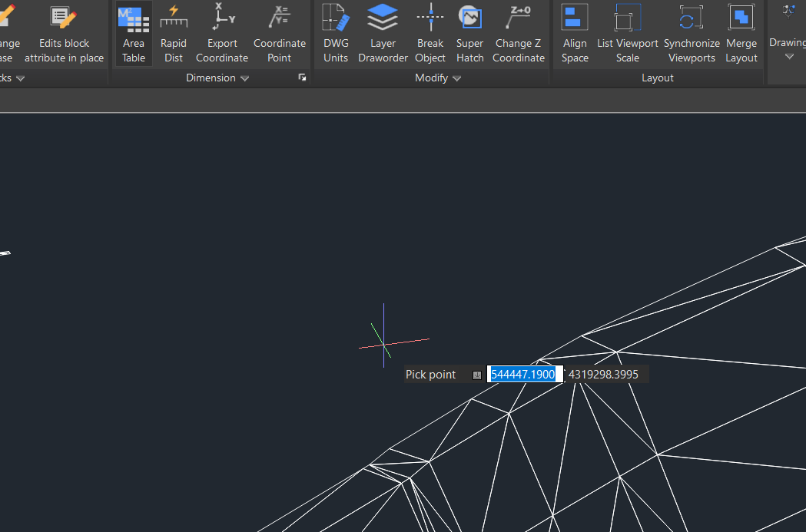The width and height of the screenshot is (806, 532).
Task: Open the Dimension panel dialog launcher
Action: (x=303, y=78)
